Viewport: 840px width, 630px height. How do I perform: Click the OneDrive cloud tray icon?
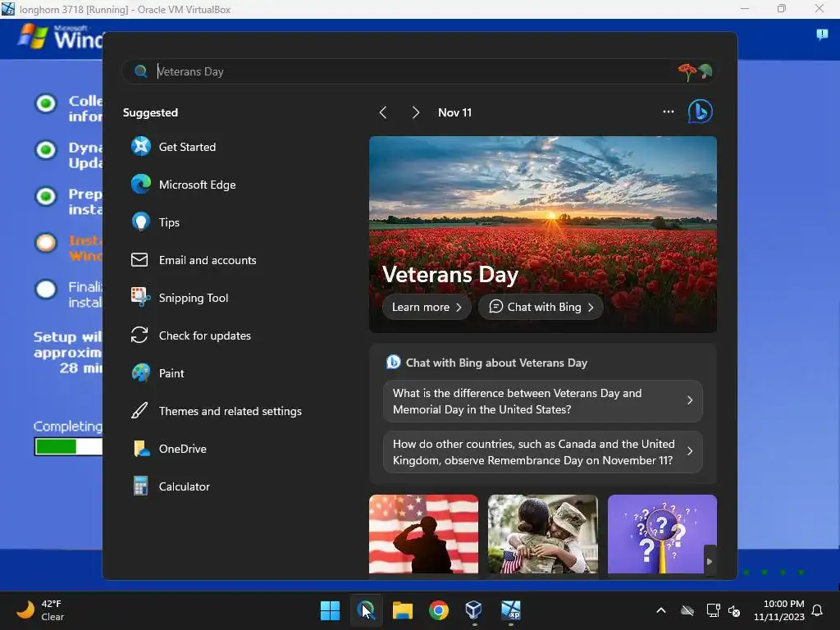(x=687, y=610)
